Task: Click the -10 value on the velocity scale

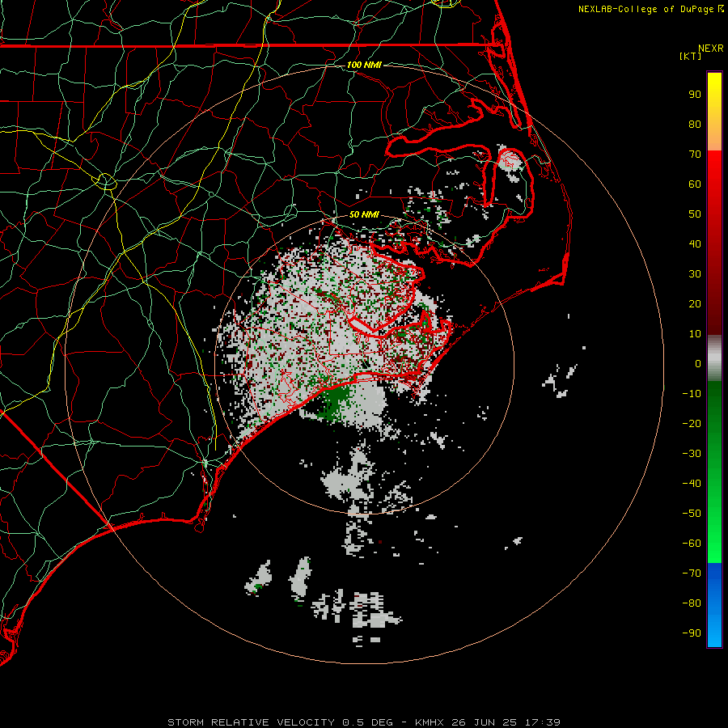Action: 692,394
